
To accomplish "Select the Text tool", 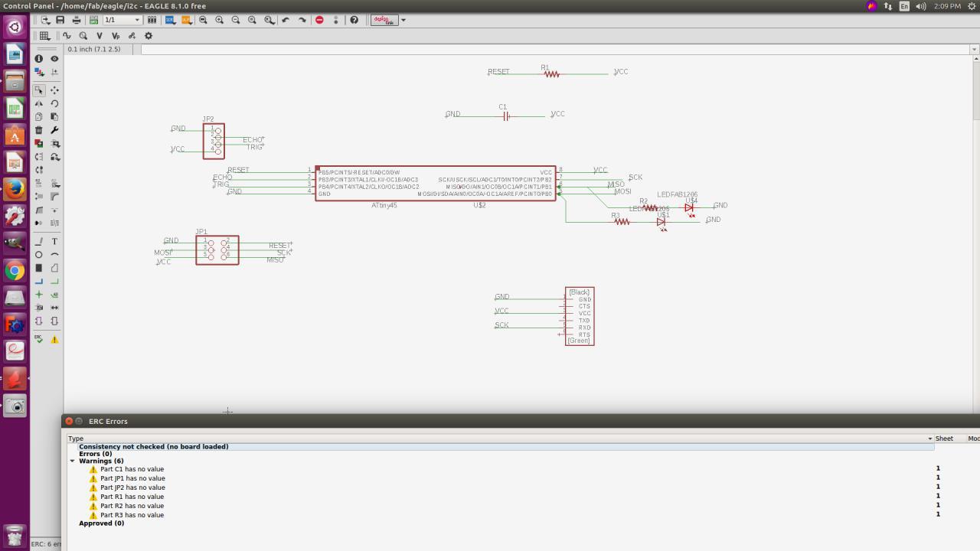I will [54, 241].
